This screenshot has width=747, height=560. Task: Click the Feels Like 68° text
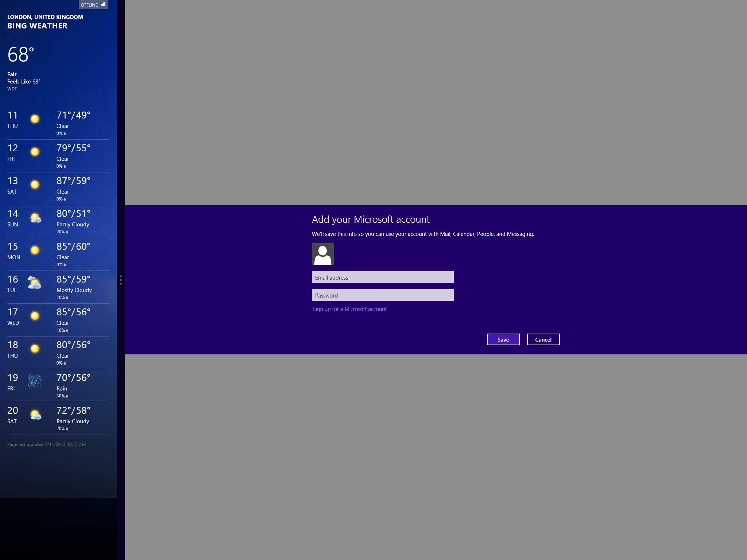(x=24, y=82)
